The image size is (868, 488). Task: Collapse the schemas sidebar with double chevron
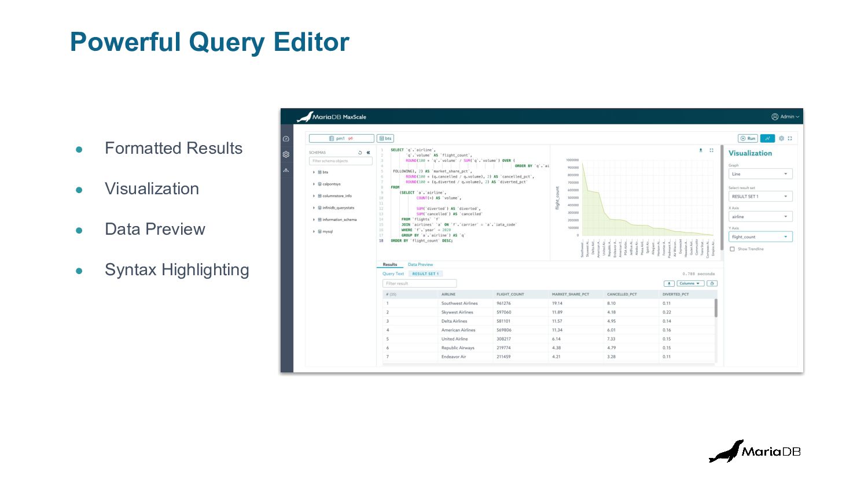click(368, 153)
